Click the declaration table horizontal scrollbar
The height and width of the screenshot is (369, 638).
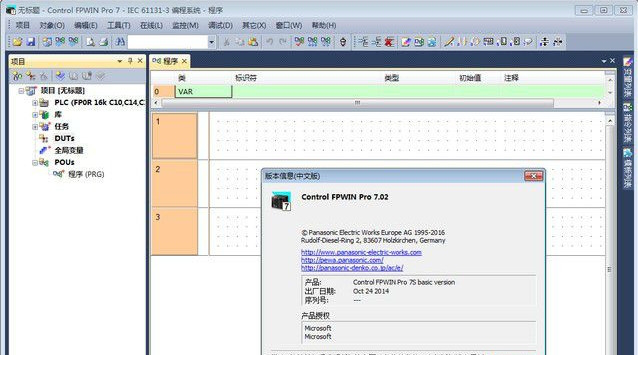pos(357,103)
